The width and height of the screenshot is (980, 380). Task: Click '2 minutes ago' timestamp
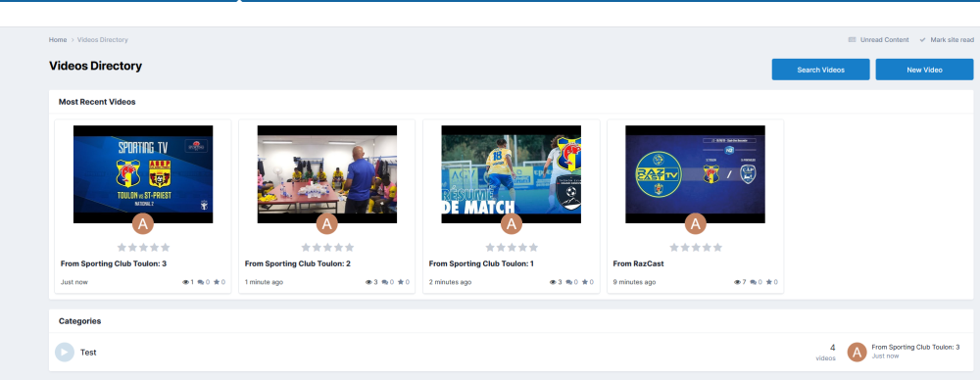pyautogui.click(x=450, y=282)
